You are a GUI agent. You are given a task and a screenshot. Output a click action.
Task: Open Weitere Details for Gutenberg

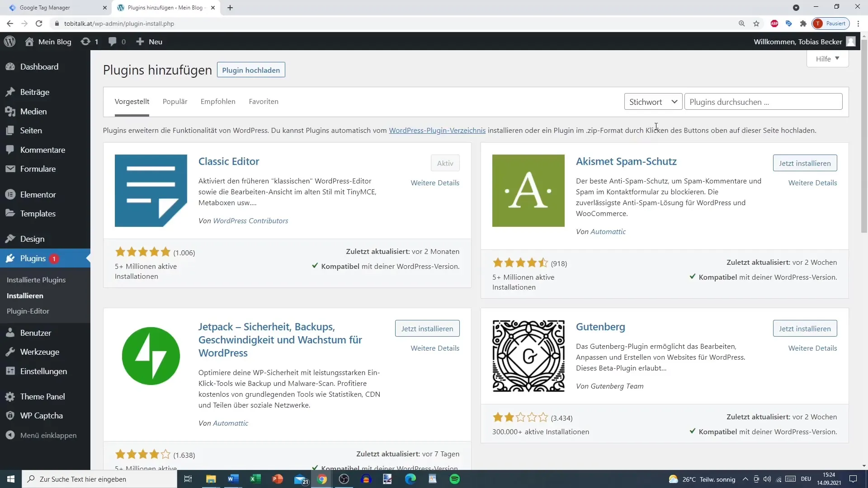tap(812, 348)
